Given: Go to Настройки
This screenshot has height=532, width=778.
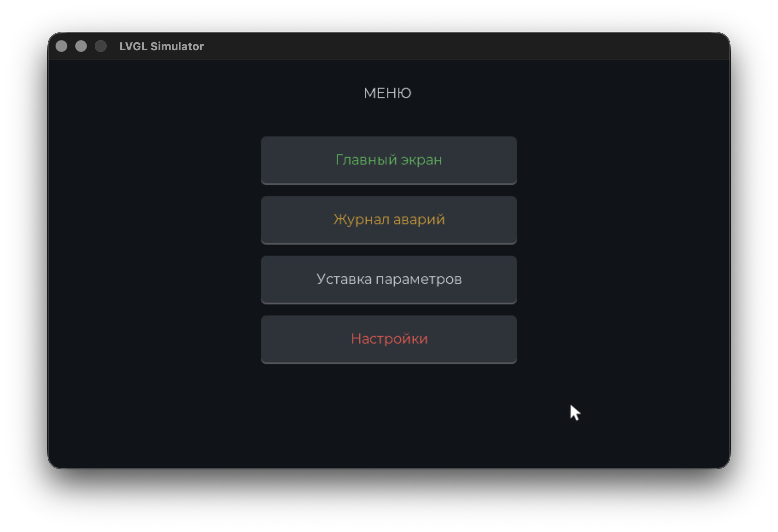Looking at the screenshot, I should (x=389, y=339).
